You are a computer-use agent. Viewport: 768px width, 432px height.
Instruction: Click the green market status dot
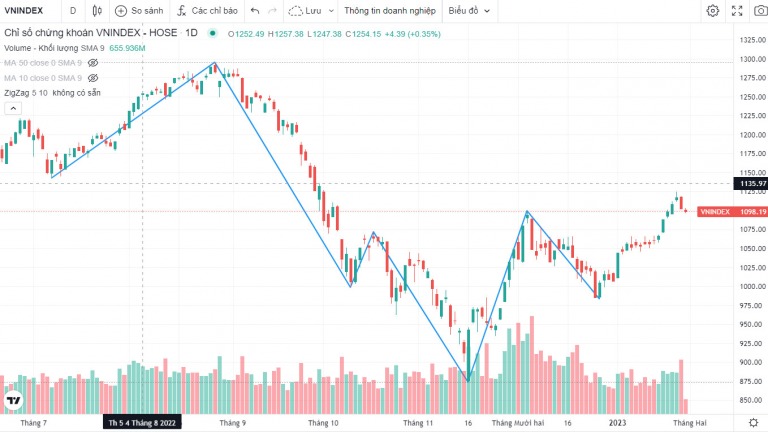point(212,33)
